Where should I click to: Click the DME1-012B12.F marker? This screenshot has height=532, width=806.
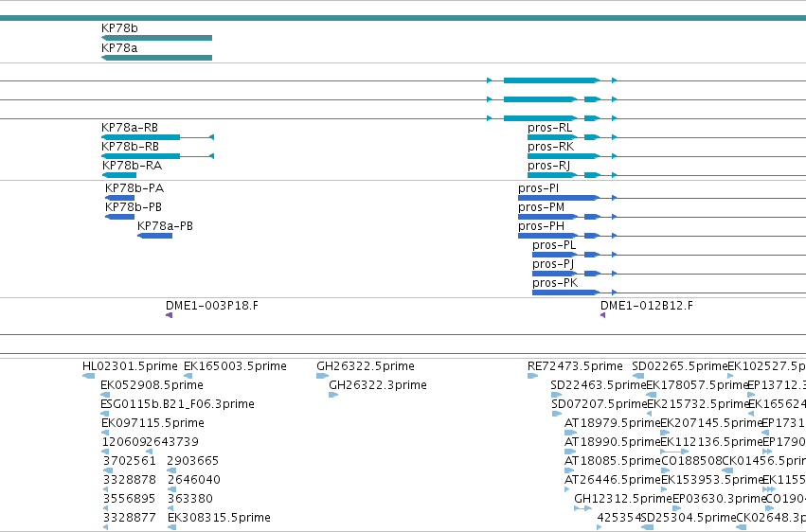[x=603, y=315]
